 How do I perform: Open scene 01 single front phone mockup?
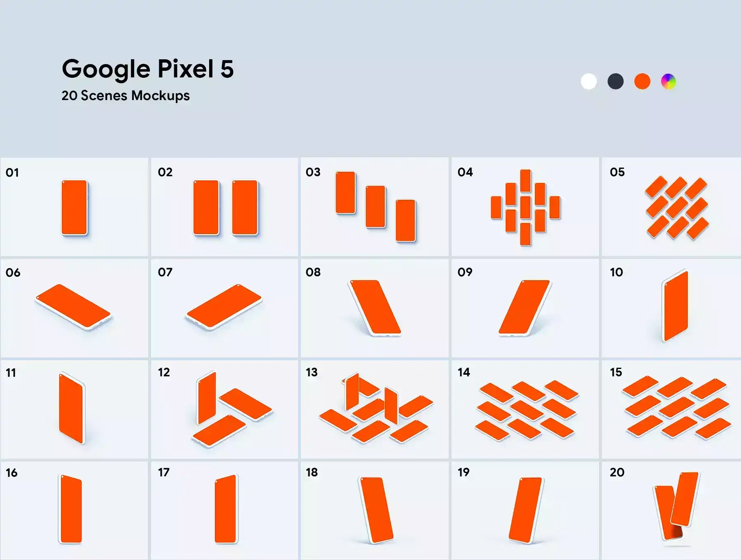point(75,207)
